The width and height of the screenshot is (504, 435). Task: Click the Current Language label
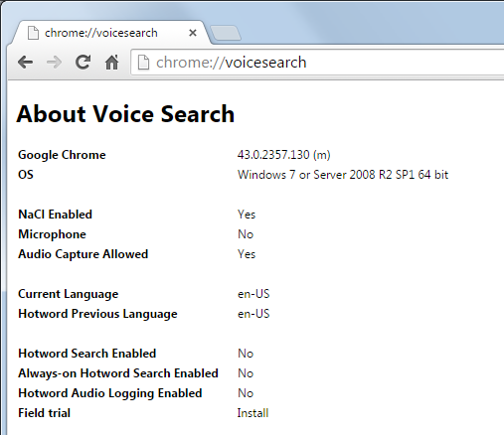tap(69, 294)
